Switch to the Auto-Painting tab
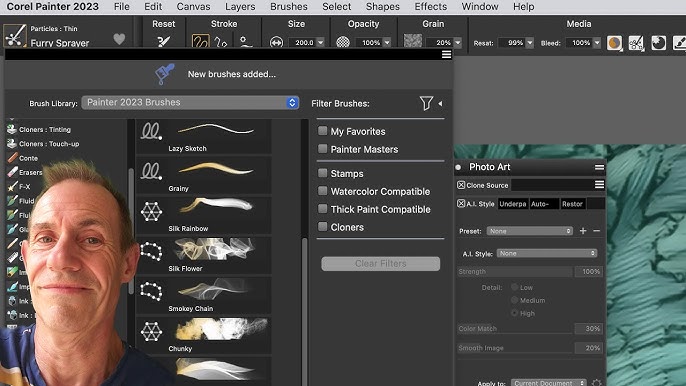 [x=544, y=204]
